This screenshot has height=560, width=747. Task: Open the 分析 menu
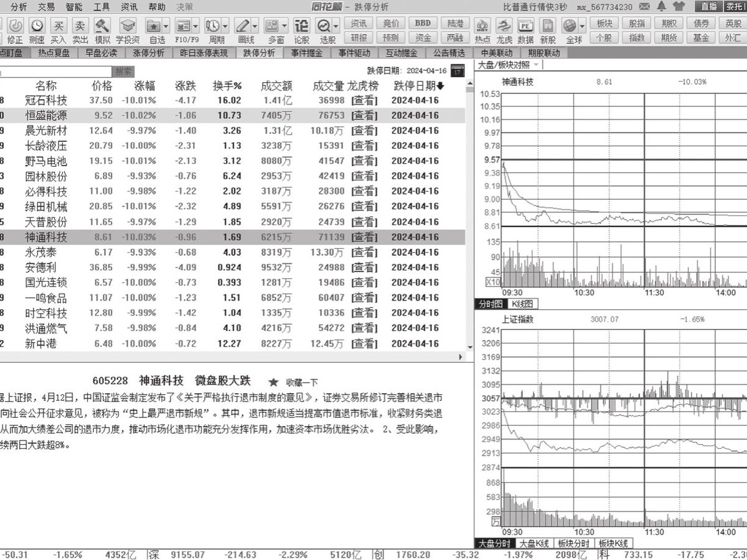coord(19,7)
